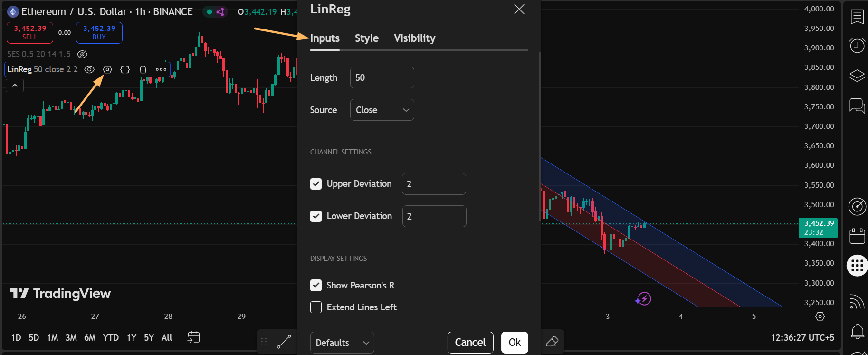
Task: Remove LinReg indicator with trash icon
Action: click(143, 69)
